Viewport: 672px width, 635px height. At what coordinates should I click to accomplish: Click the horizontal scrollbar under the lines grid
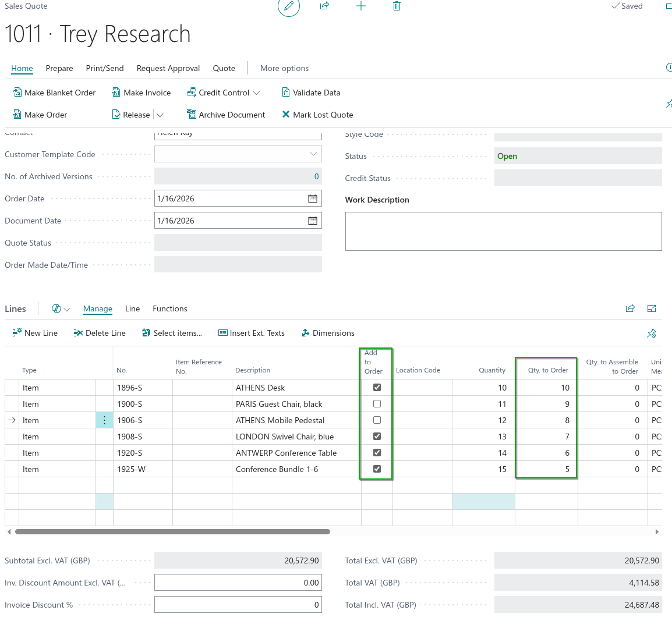(x=172, y=531)
